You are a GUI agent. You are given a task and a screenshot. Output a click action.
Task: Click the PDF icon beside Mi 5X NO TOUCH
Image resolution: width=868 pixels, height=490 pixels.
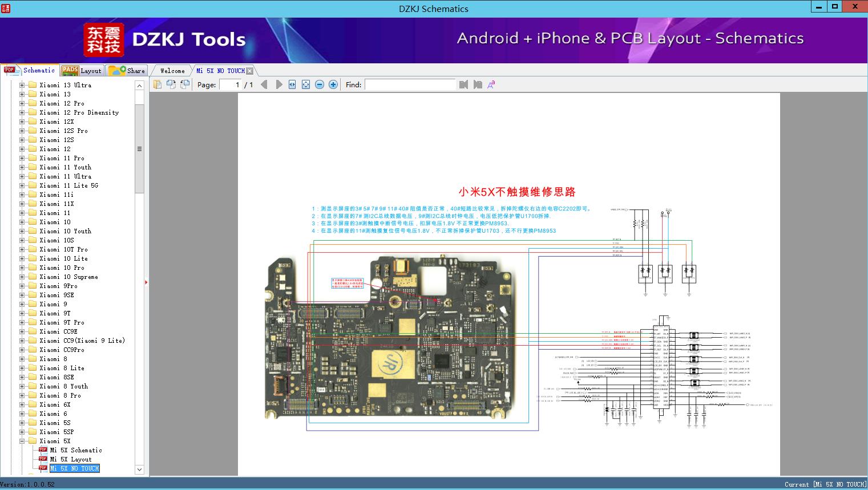[43, 468]
